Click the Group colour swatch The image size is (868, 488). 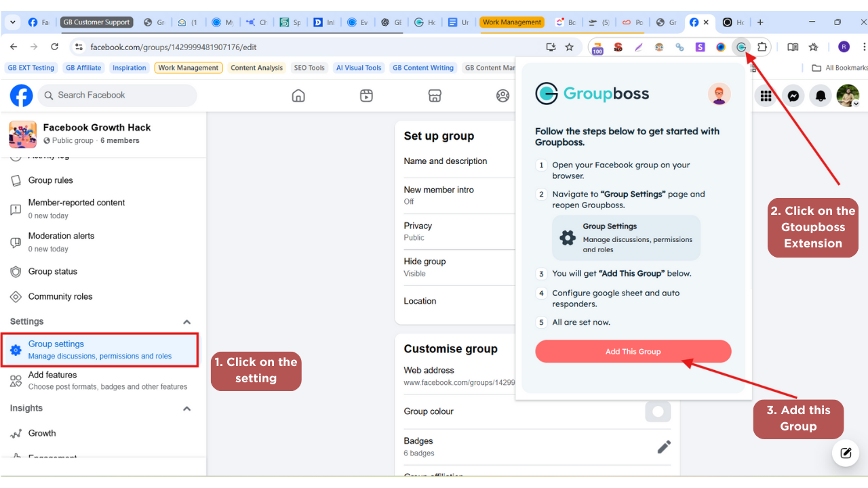click(x=657, y=411)
